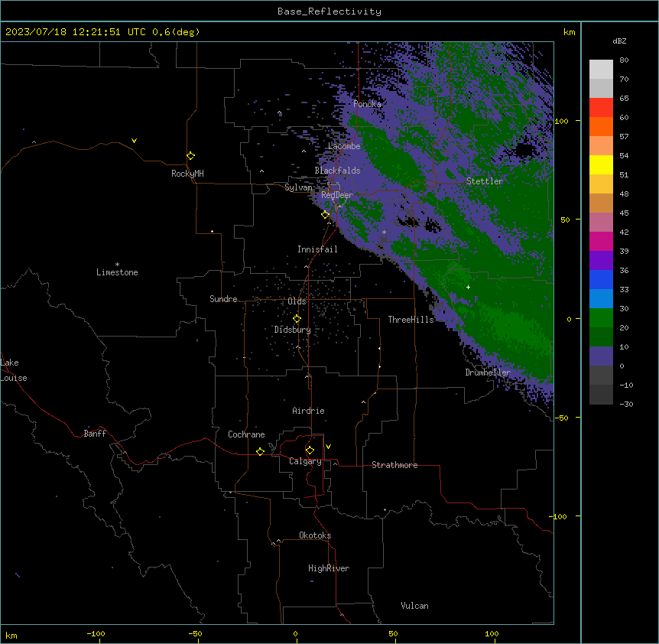
Task: Click the Drumheller city label
Action: (488, 372)
